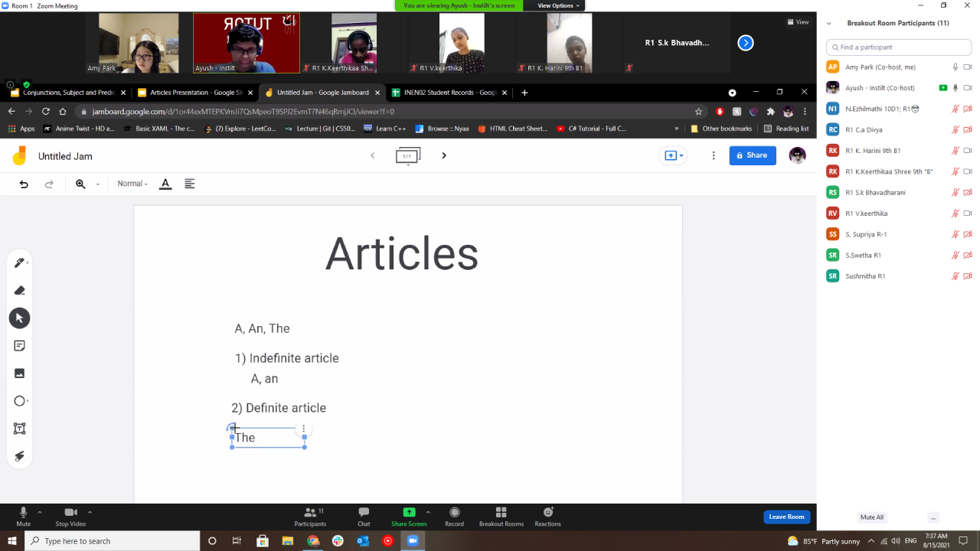Image resolution: width=980 pixels, height=551 pixels.
Task: Go to Chrome home page
Action: 63,111
